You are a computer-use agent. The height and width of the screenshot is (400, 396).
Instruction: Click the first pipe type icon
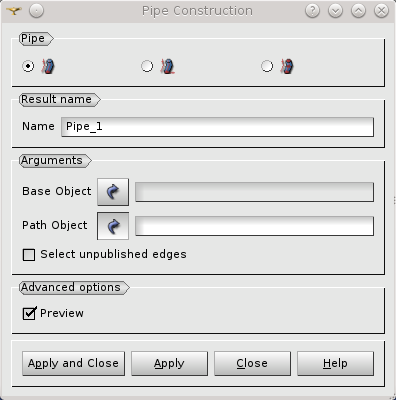[x=48, y=66]
